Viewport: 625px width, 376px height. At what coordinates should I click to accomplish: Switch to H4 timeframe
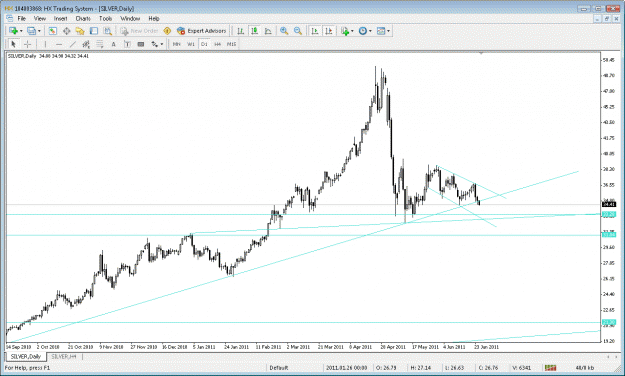click(217, 44)
